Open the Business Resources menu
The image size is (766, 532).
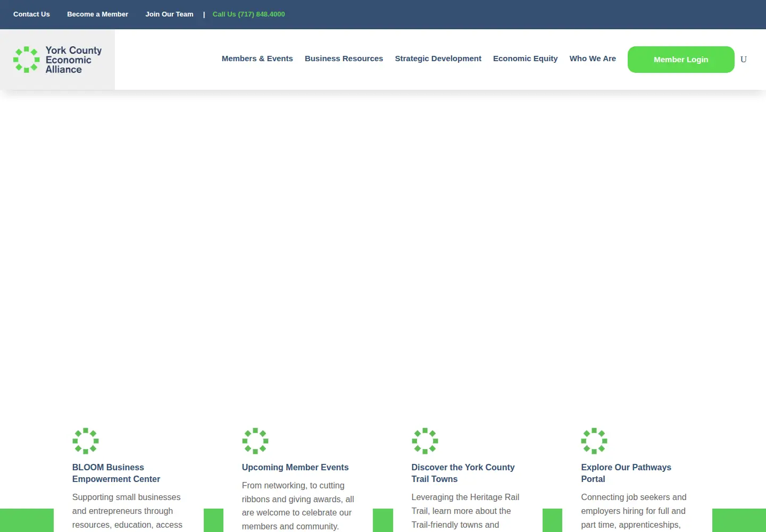(344, 59)
